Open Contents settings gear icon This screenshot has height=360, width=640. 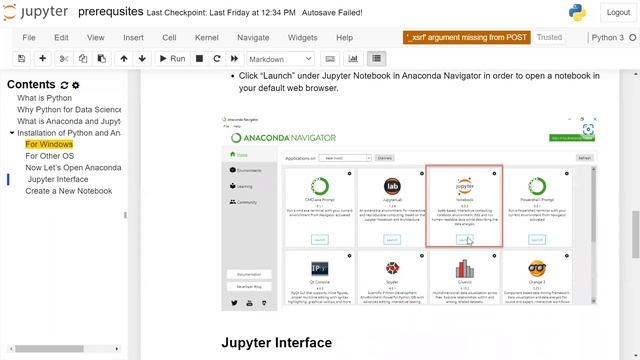(76, 85)
